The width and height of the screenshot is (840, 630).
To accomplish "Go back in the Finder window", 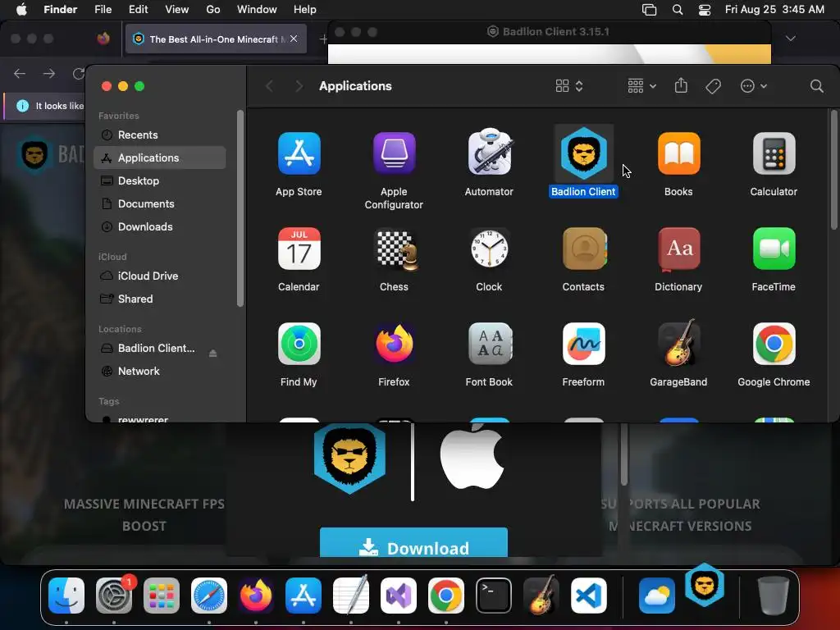I will [269, 86].
